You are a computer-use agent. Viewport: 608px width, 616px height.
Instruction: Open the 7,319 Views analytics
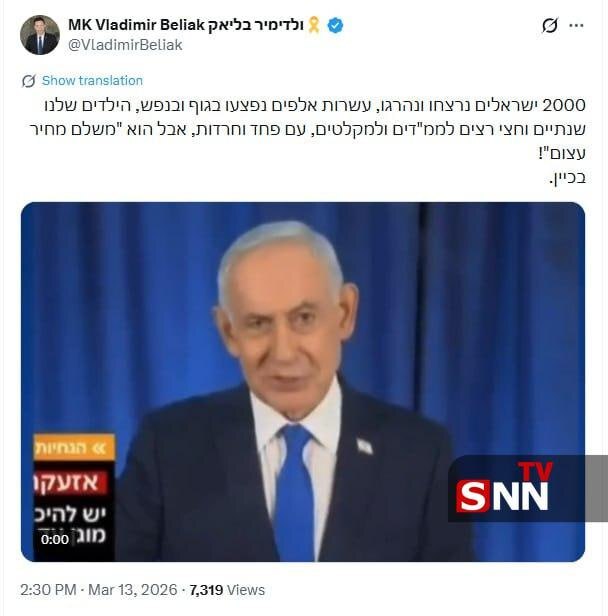click(227, 590)
